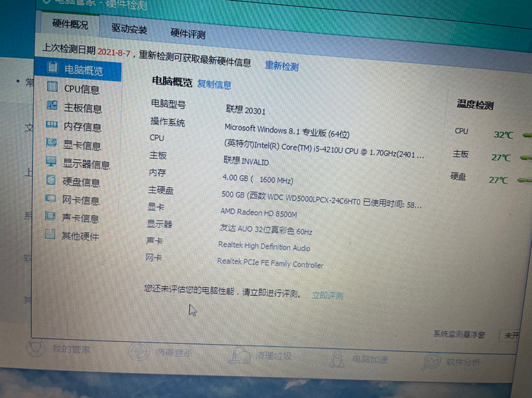Screen dimensions: 532x398
Task: Select Realtek PCIe FE Family Controller text
Action: tap(270, 263)
